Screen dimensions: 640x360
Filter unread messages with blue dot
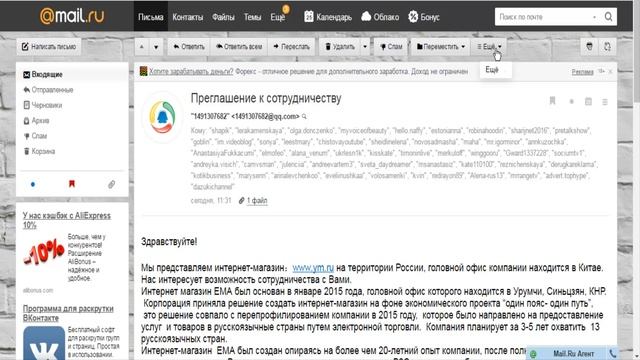33,184
